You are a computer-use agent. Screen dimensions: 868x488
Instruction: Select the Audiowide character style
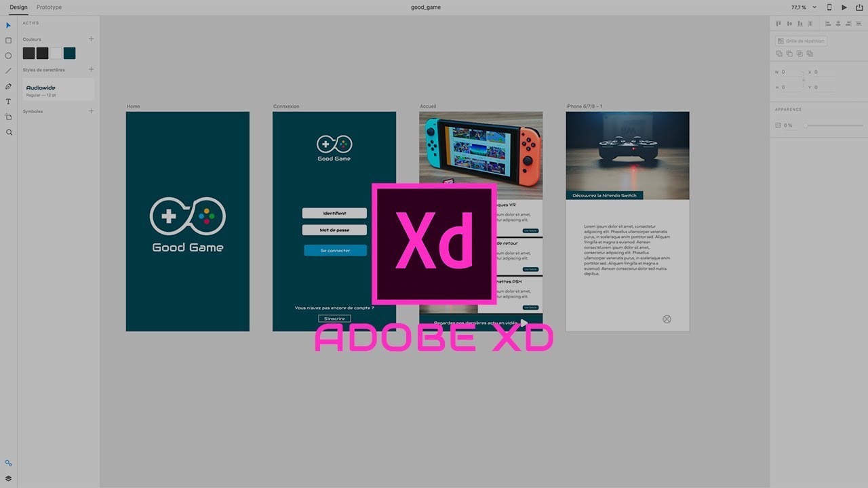(59, 89)
